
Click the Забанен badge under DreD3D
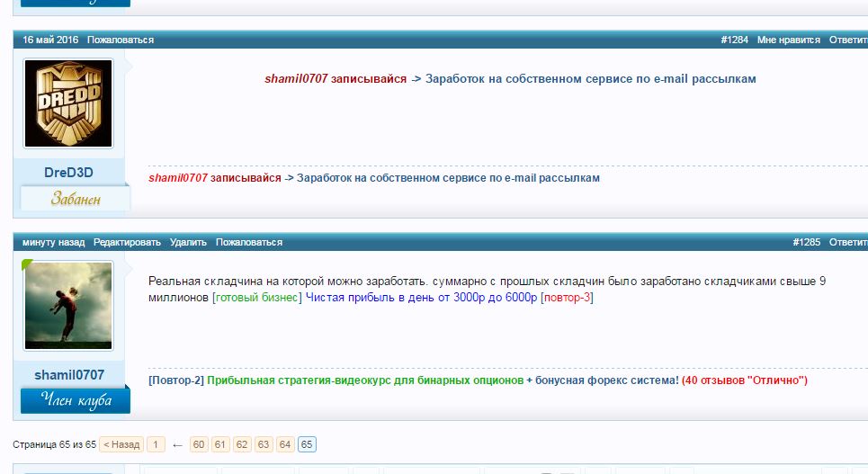pos(76,199)
